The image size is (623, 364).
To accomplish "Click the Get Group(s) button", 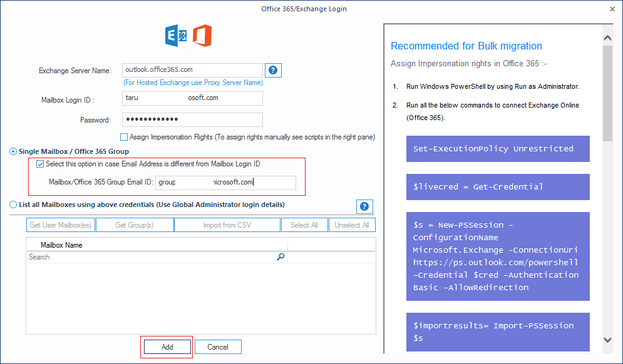I will (x=135, y=225).
